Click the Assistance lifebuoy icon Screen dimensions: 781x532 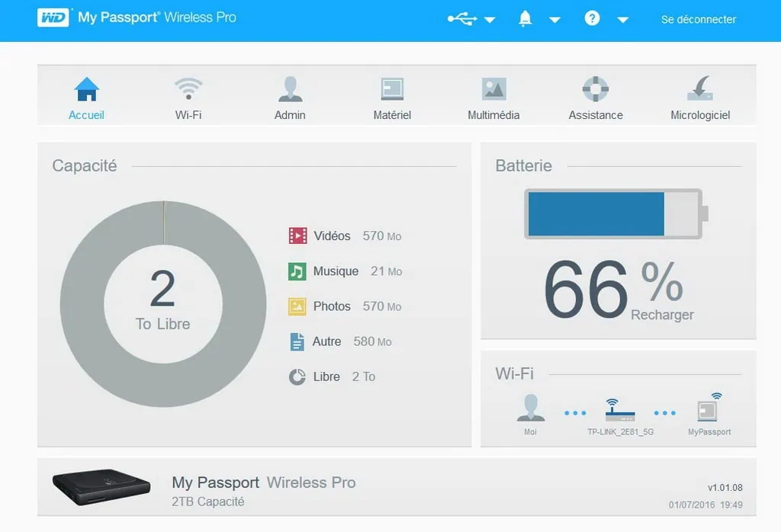pos(596,90)
